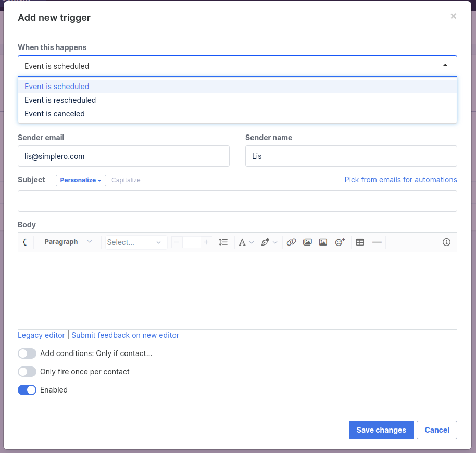
Task: Open the editor info icon
Action: [446, 242]
